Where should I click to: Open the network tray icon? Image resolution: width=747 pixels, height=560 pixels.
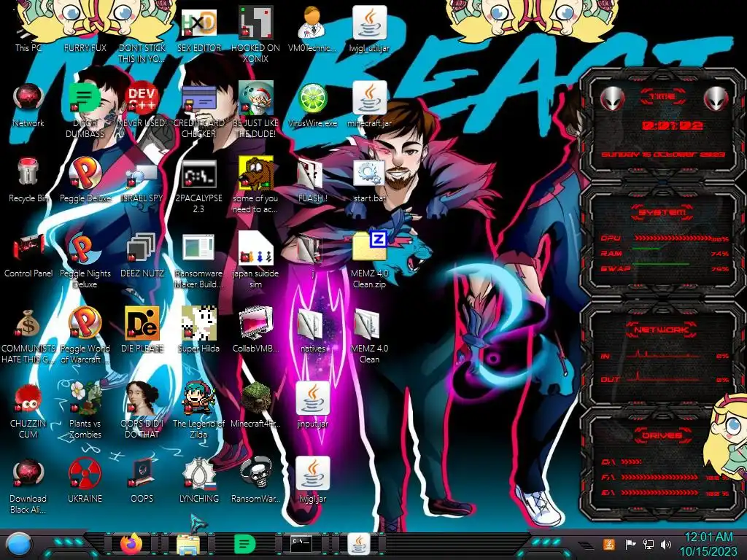tap(649, 544)
